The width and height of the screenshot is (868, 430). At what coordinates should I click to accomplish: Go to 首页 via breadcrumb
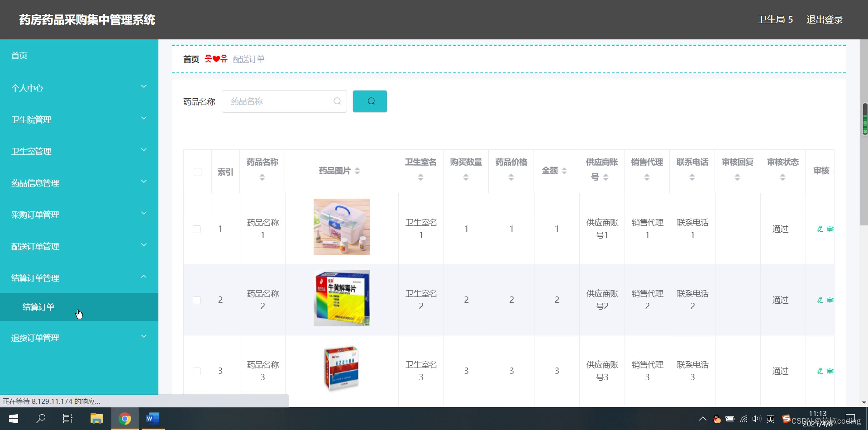pos(191,59)
